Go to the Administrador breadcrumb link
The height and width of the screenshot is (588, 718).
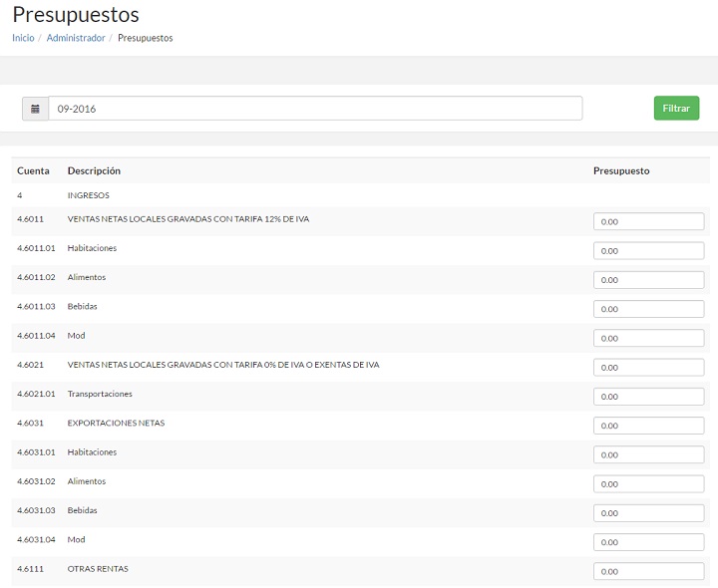(76, 38)
